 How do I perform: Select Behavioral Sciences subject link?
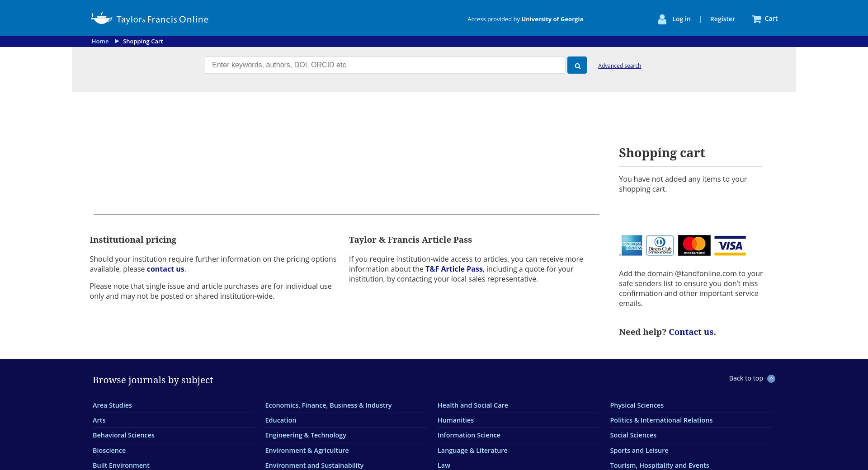pos(123,435)
